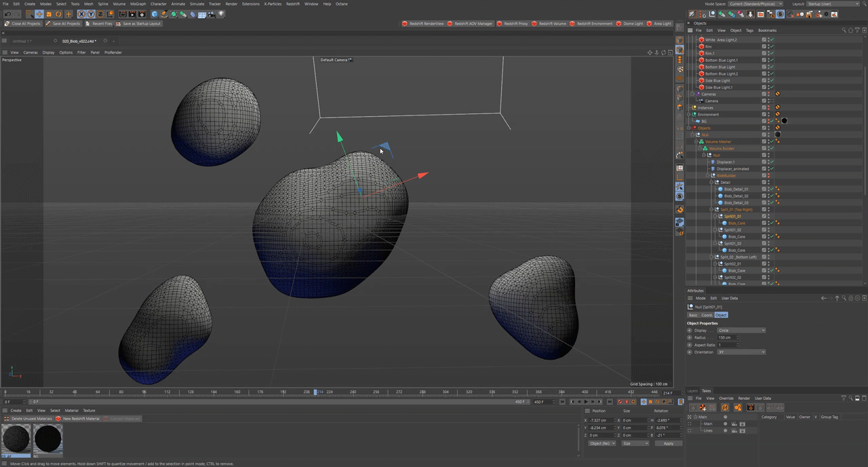Open the MoGraph menu
The width and height of the screenshot is (868, 467).
pos(138,4)
